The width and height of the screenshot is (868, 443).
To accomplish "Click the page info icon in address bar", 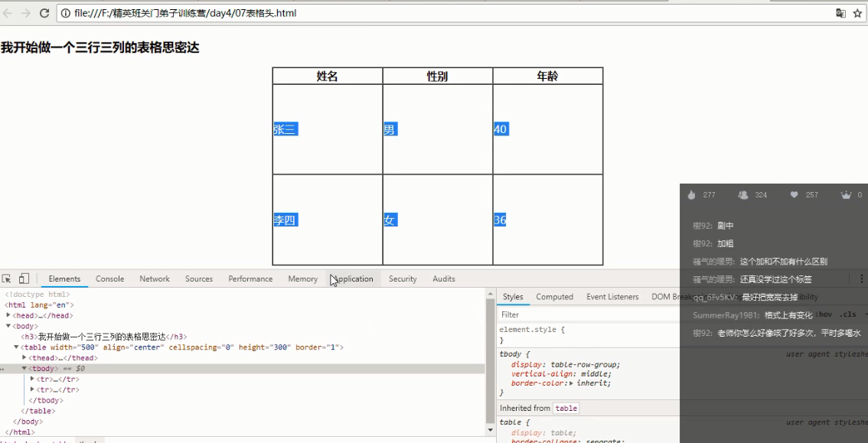I will pos(66,13).
